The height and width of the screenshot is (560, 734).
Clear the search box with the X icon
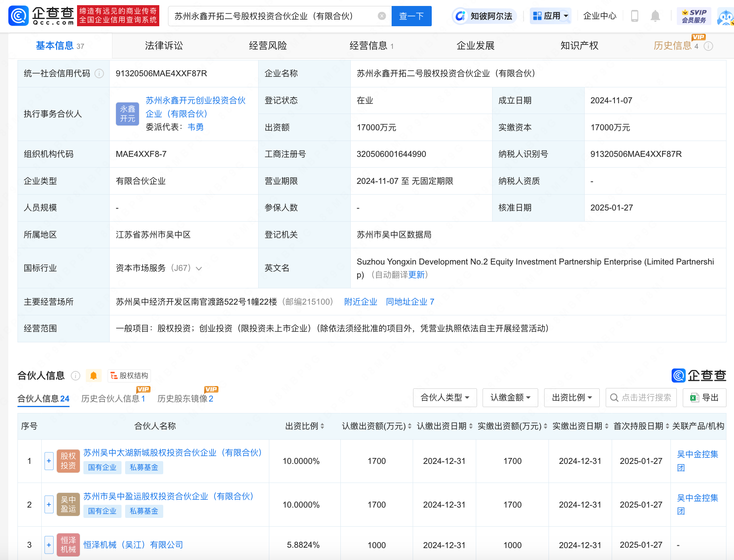(382, 16)
